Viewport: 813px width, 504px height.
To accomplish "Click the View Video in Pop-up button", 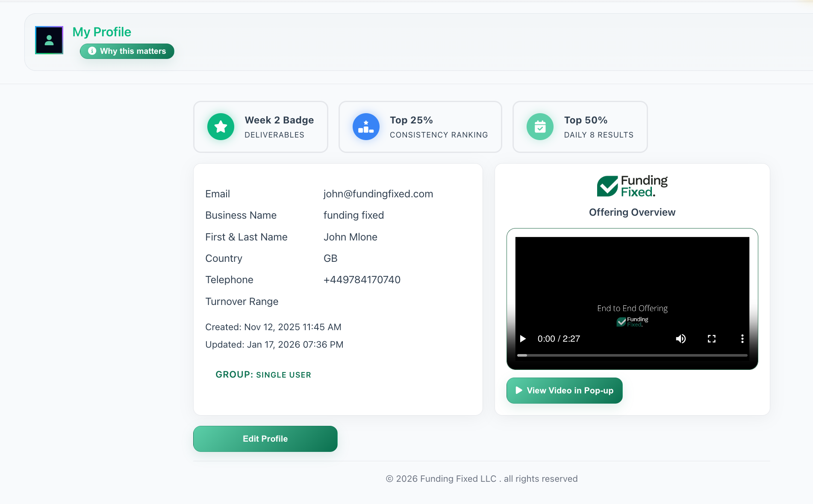I will pyautogui.click(x=564, y=390).
